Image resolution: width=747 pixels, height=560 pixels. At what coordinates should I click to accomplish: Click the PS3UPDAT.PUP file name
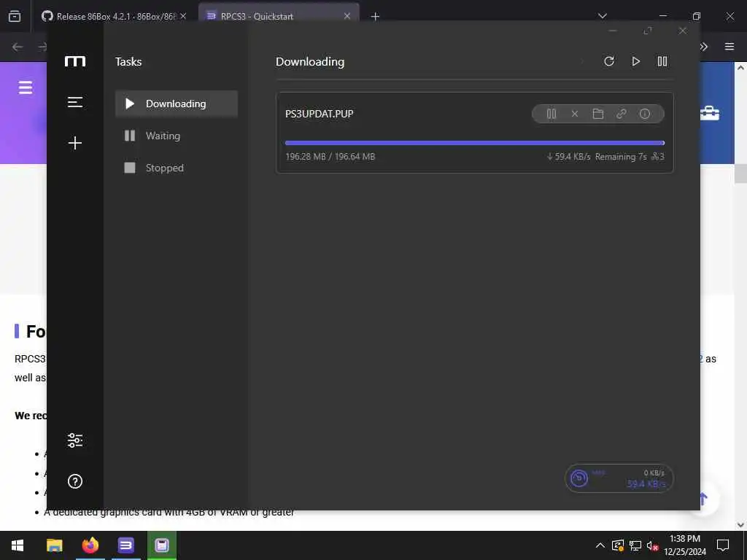pos(320,114)
